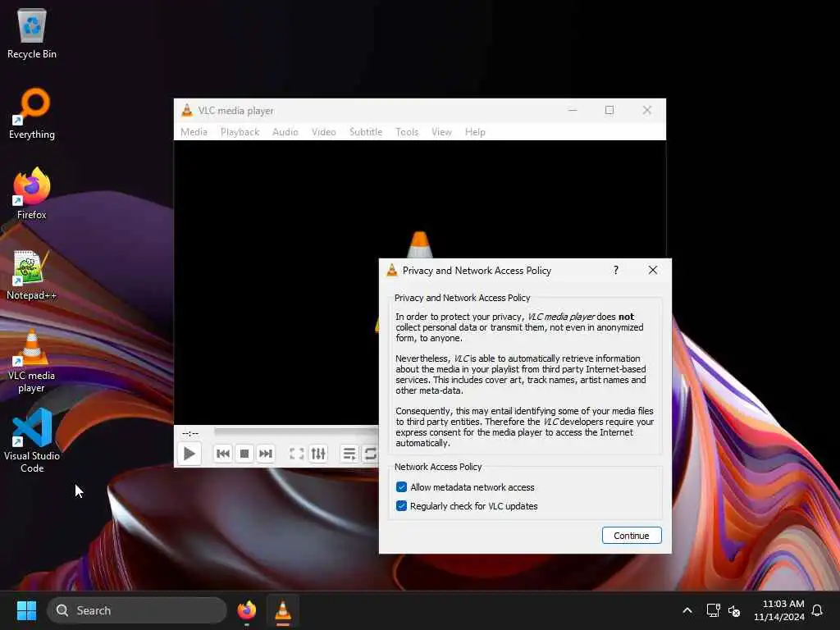
Task: Click the Play button in VLC
Action: [189, 454]
